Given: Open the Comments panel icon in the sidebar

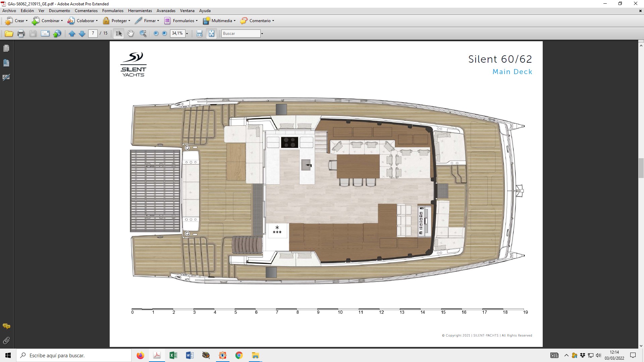Looking at the screenshot, I should click(x=6, y=326).
